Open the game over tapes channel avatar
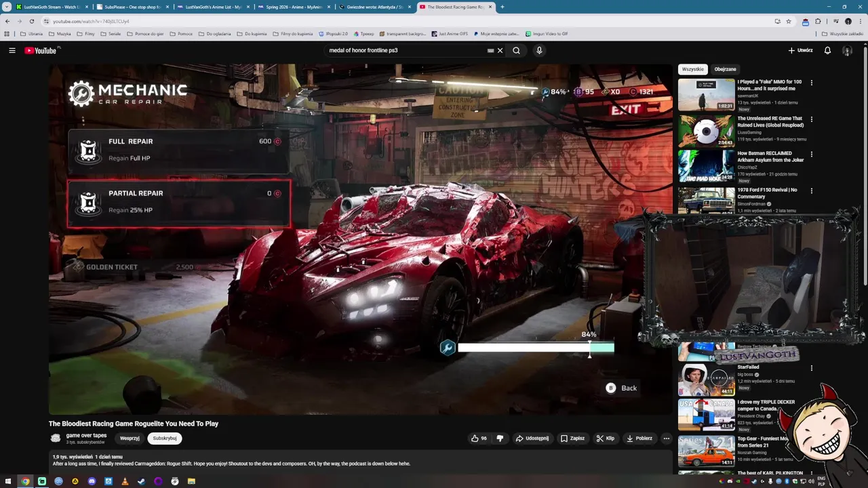Screen dimensions: 868x488 (56, 439)
